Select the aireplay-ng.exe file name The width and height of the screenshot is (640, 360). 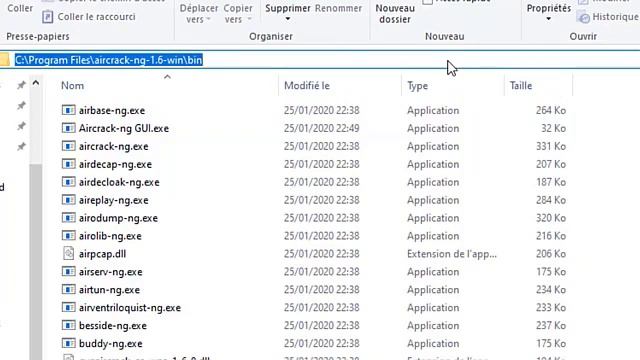tap(113, 200)
